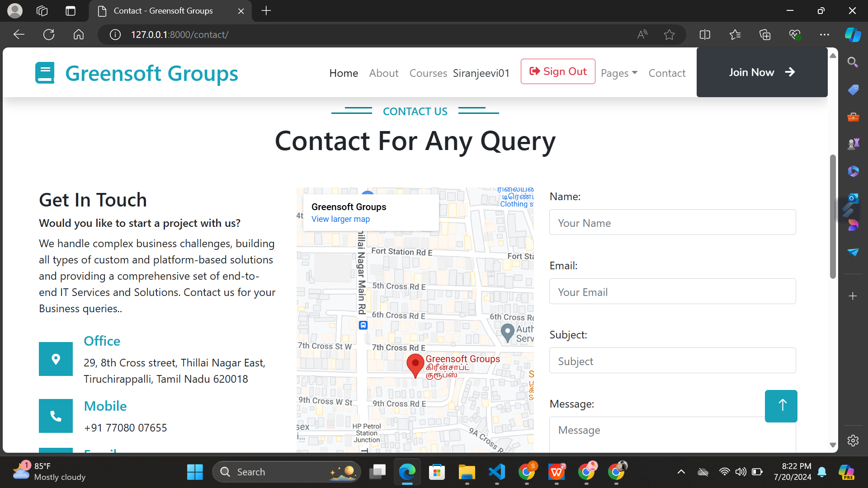Screen dimensions: 868x488
Task: Open File Explorer from taskbar
Action: pos(467,472)
